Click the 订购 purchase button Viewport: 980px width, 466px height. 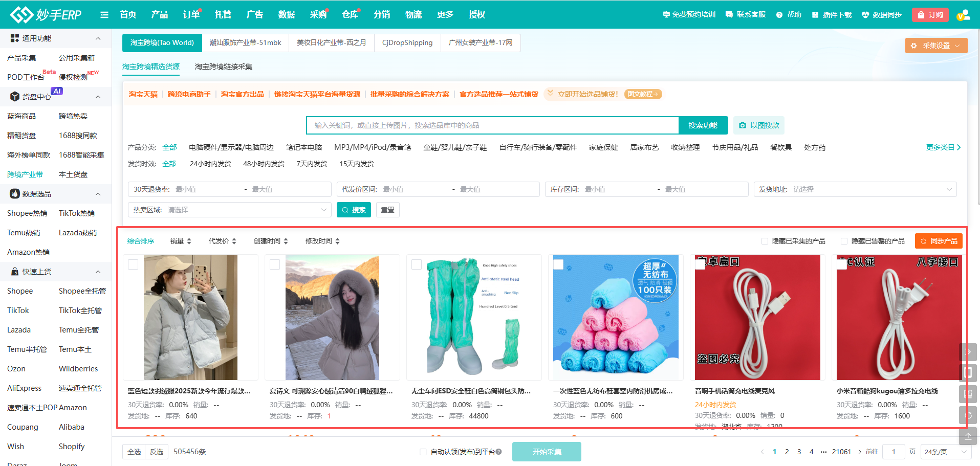click(x=930, y=15)
